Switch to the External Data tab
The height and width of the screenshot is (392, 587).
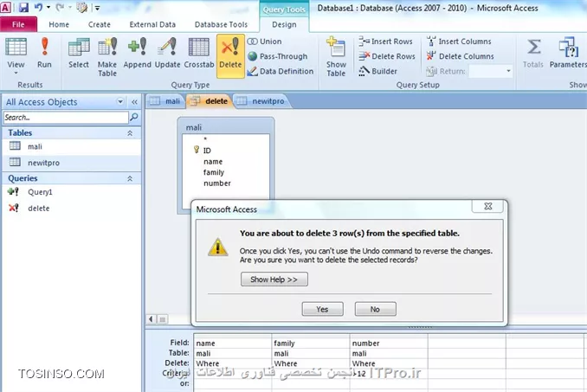pyautogui.click(x=152, y=24)
